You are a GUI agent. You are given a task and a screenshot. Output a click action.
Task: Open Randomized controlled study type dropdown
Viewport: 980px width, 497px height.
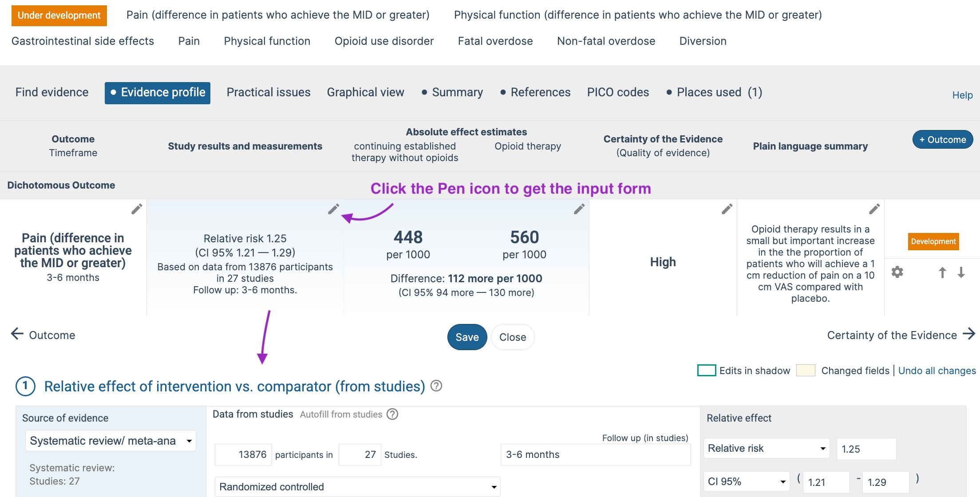[357, 487]
